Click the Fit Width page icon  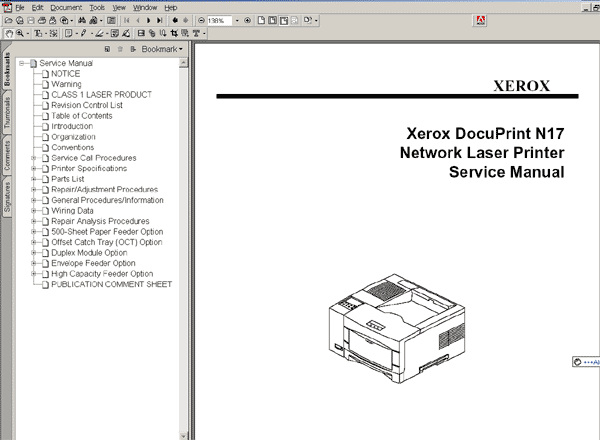click(x=284, y=20)
